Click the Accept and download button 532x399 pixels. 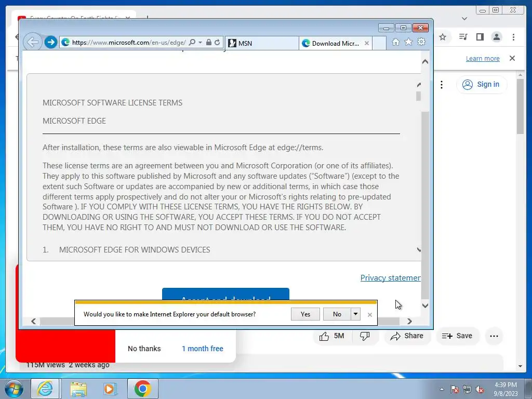coord(225,294)
